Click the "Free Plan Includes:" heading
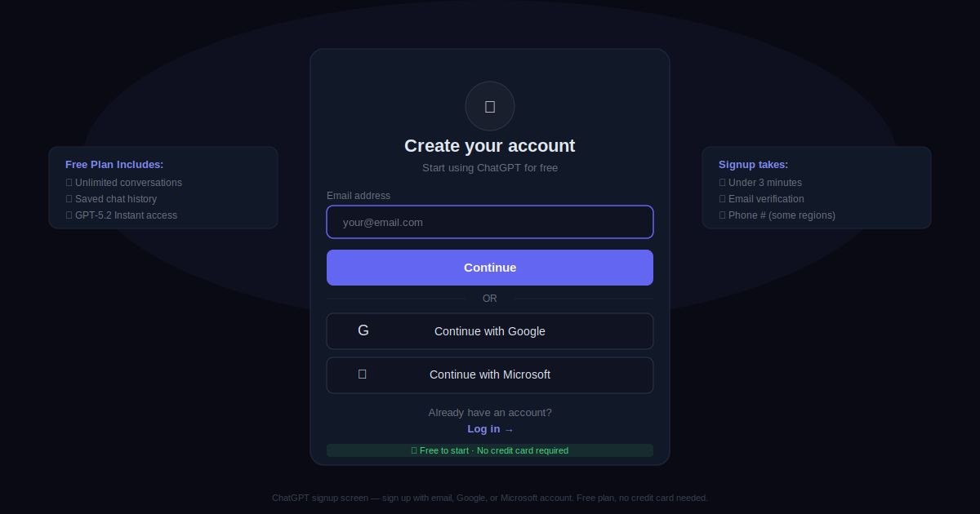This screenshot has width=980, height=514. coord(114,165)
